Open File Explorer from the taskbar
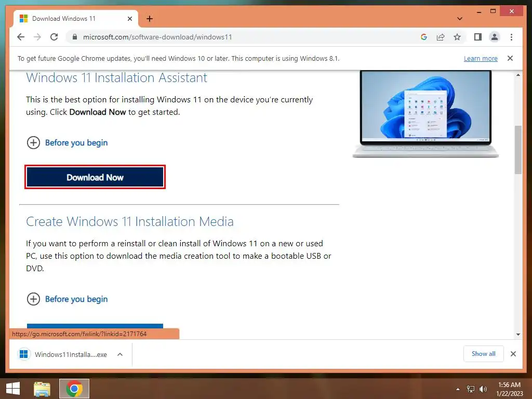532x399 pixels. [x=42, y=389]
